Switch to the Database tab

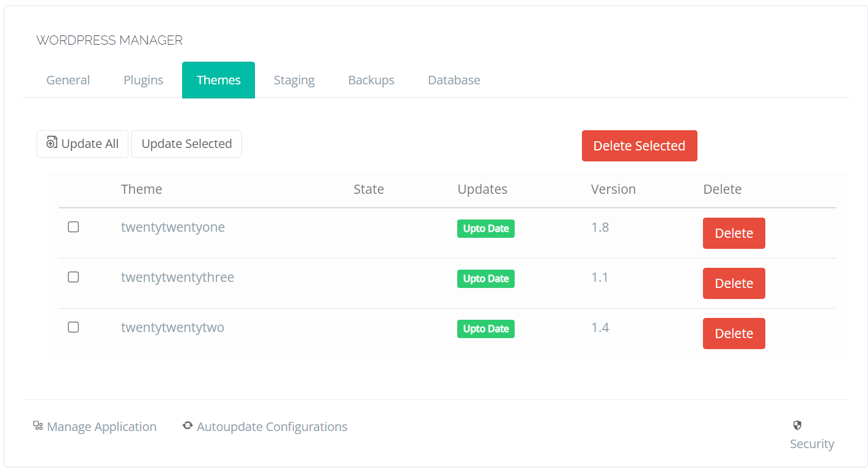pyautogui.click(x=454, y=80)
